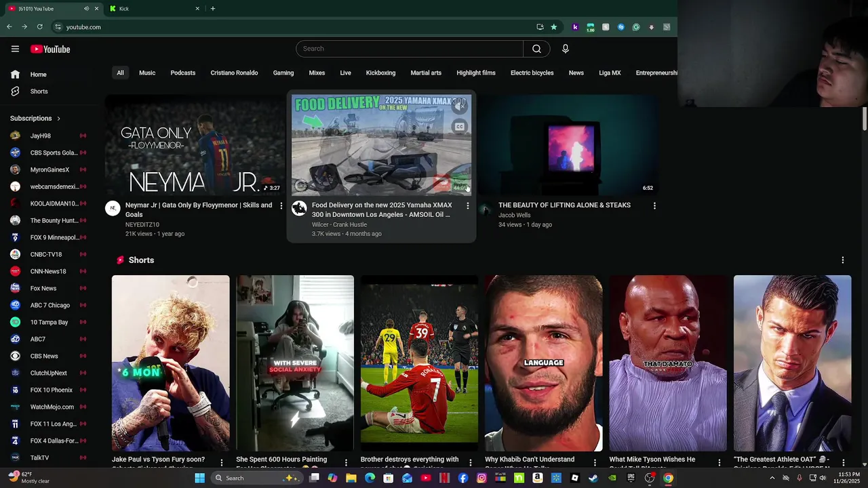
Task: Click install app icon in address bar
Action: coord(540,27)
